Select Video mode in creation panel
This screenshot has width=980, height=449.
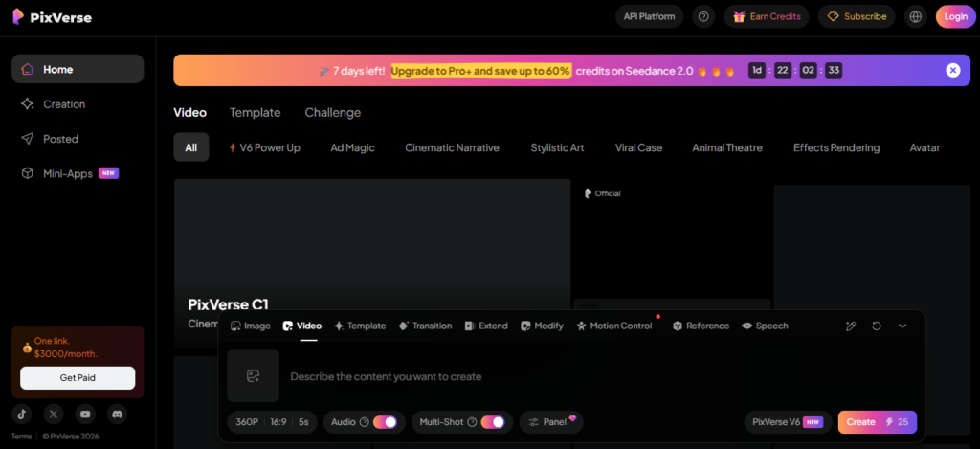(x=301, y=326)
